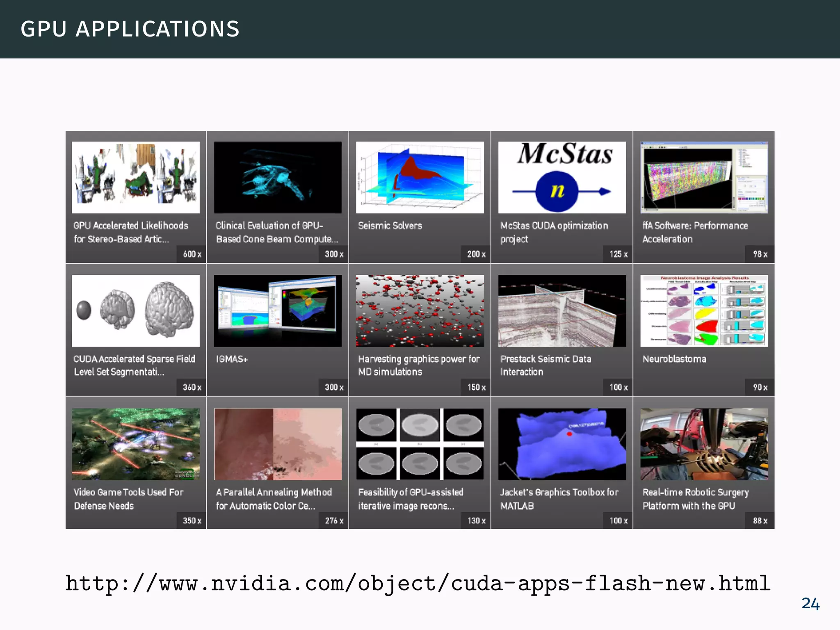The width and height of the screenshot is (840, 630).
Task: Click the 600 x speedup badge
Action: pos(192,254)
